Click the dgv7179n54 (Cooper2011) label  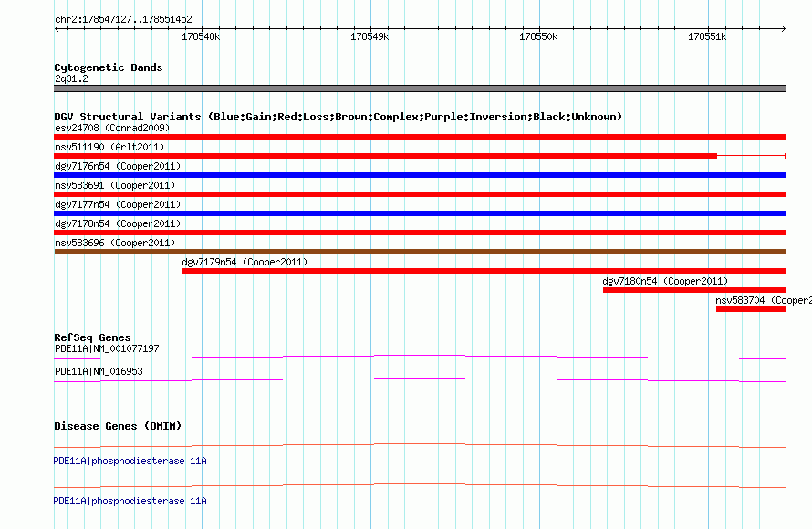click(245, 262)
